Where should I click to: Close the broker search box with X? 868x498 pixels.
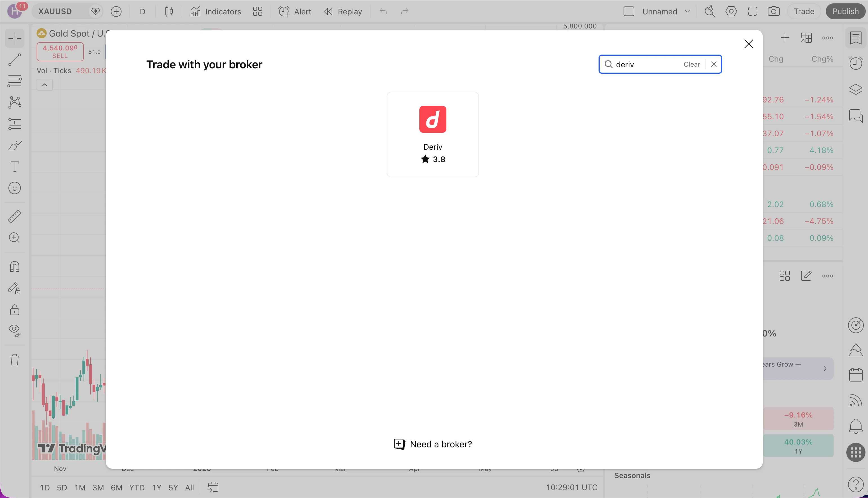tap(714, 64)
